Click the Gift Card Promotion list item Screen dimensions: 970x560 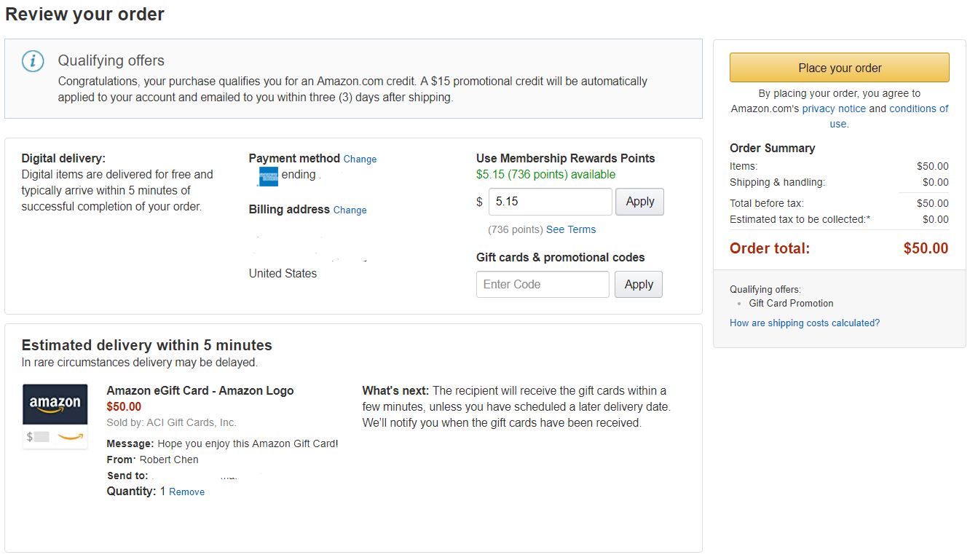point(791,304)
